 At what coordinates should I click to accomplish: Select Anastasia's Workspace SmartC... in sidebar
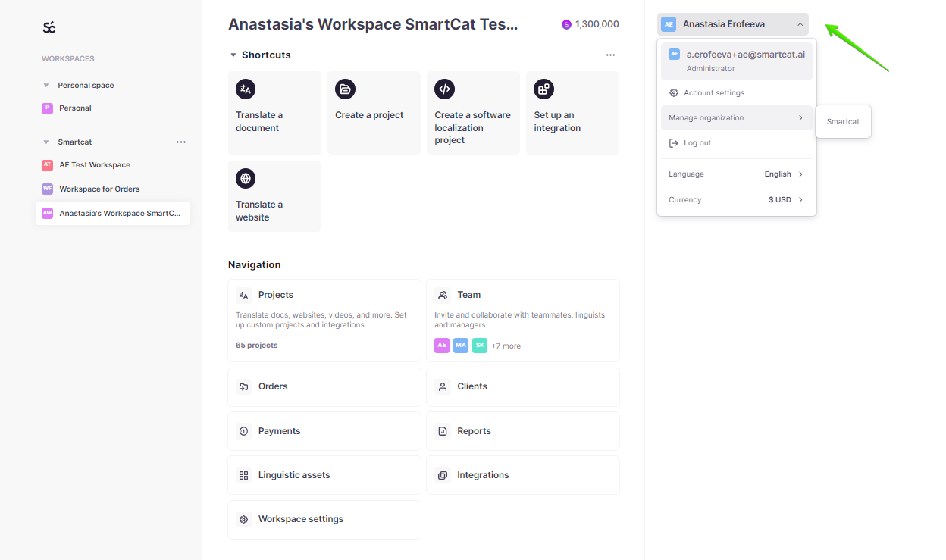pos(113,214)
